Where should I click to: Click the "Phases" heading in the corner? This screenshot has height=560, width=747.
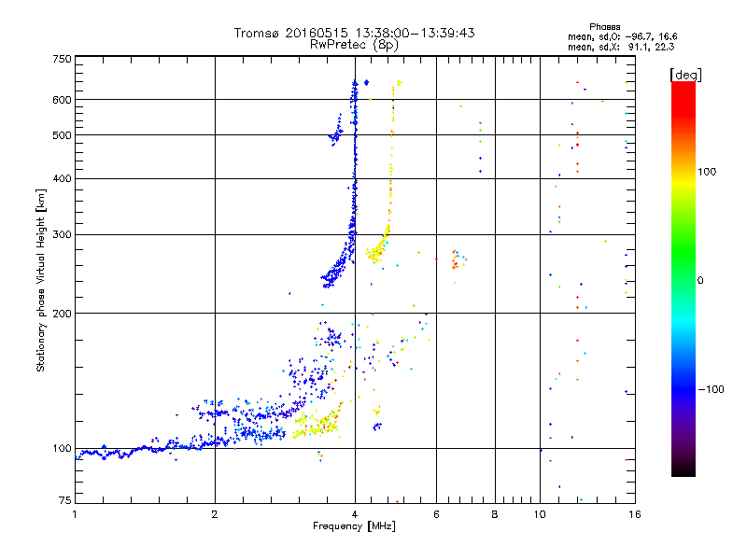tap(604, 27)
